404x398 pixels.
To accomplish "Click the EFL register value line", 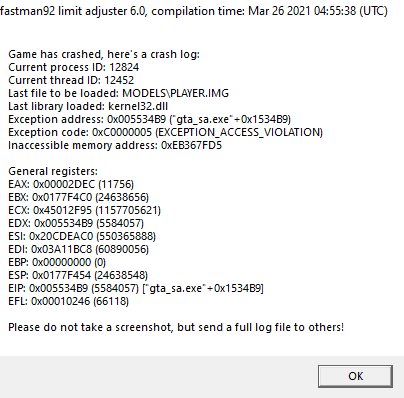I will coord(68,301).
